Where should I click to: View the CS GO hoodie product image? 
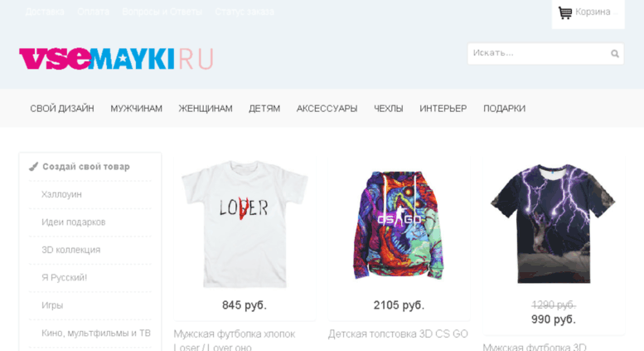click(x=399, y=225)
